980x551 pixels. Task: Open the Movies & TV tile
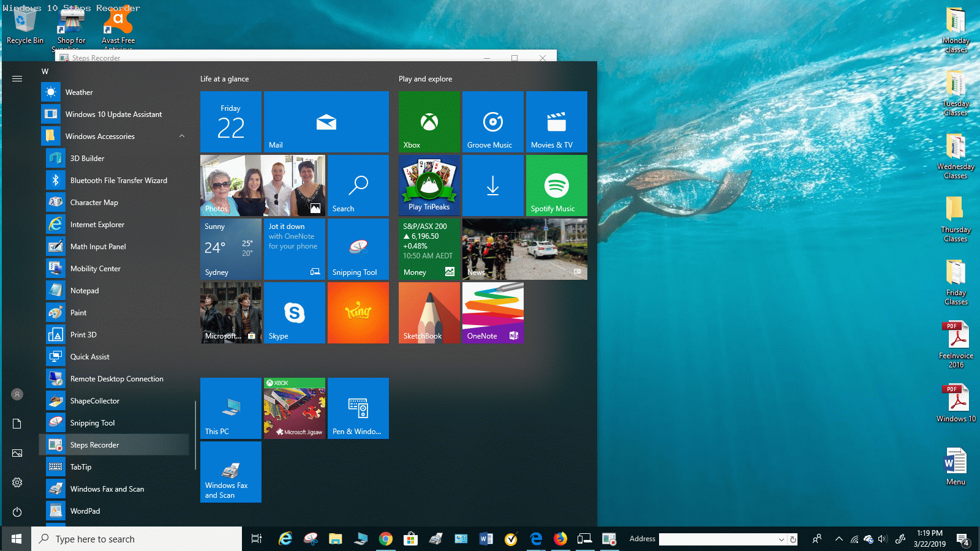click(557, 122)
